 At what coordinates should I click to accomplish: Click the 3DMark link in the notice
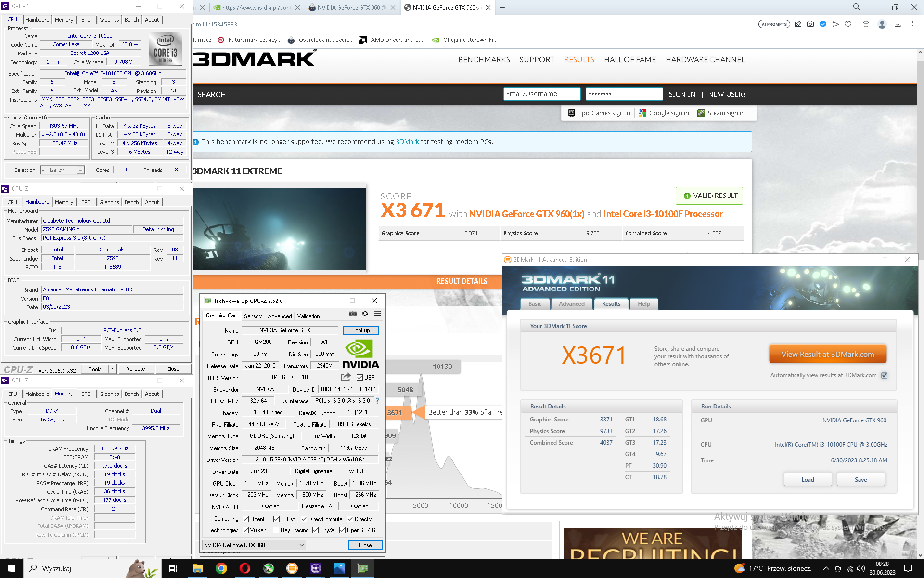tap(407, 142)
